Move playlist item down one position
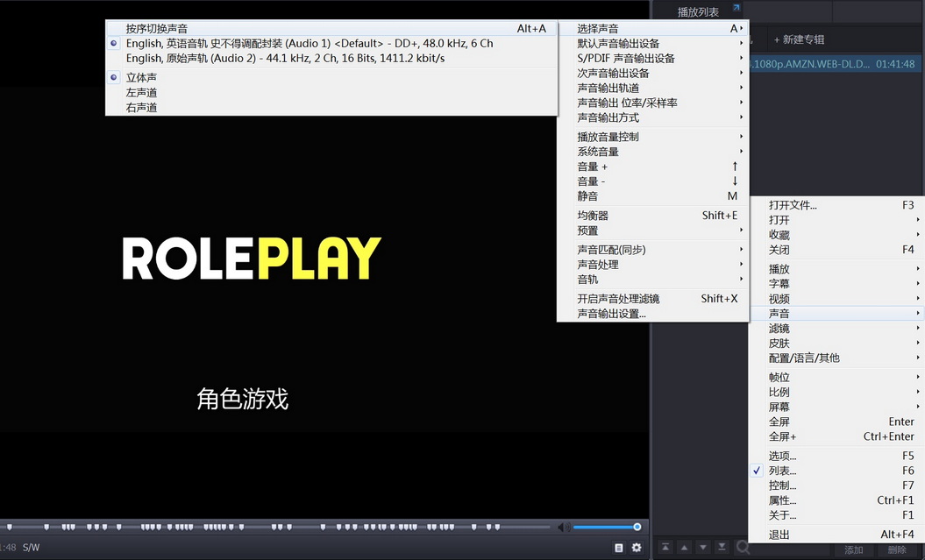Screen dimensions: 925x560 702,548
